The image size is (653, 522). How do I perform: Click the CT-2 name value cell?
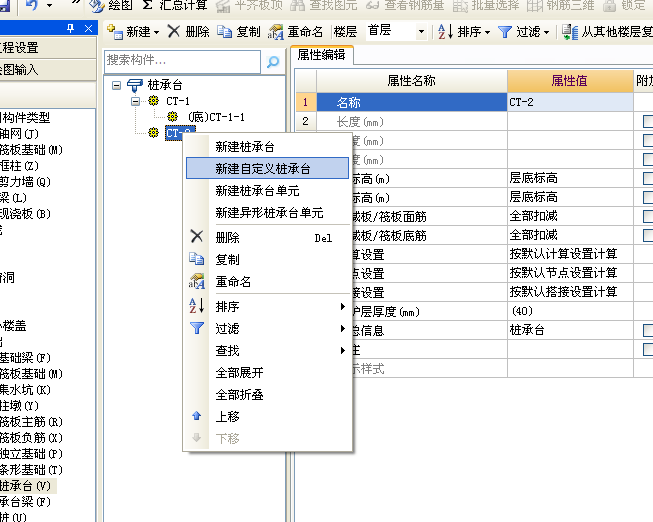tap(570, 102)
